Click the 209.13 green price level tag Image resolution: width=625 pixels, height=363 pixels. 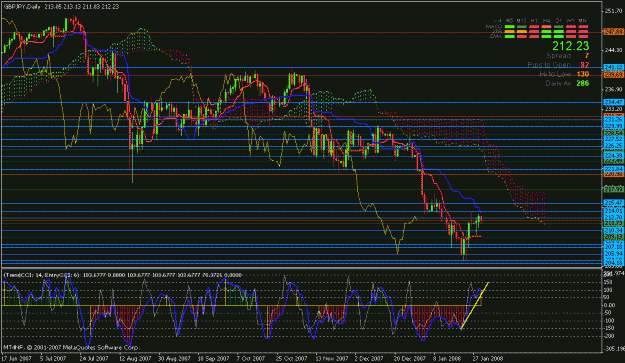tap(613, 237)
